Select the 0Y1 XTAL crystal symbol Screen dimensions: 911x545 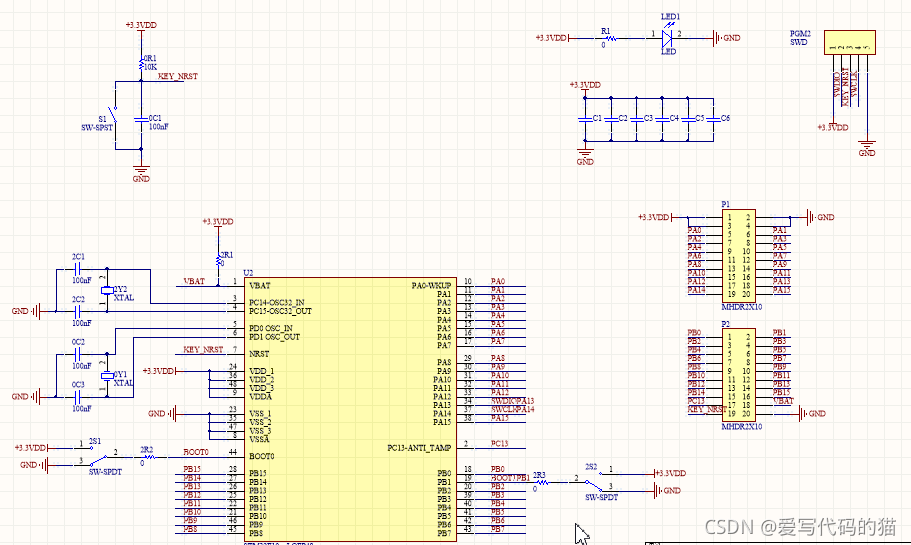click(108, 379)
